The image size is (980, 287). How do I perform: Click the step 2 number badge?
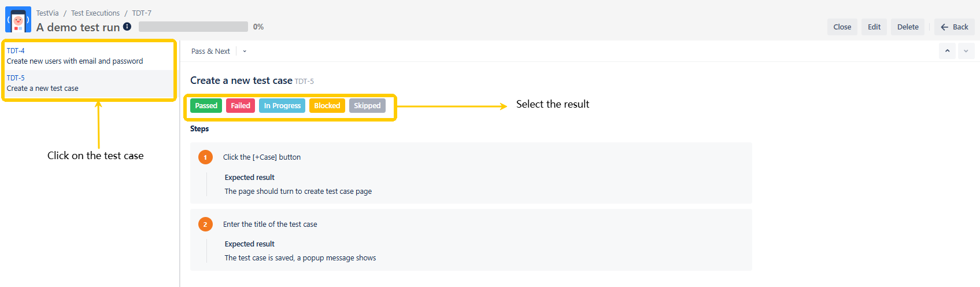pyautogui.click(x=205, y=225)
